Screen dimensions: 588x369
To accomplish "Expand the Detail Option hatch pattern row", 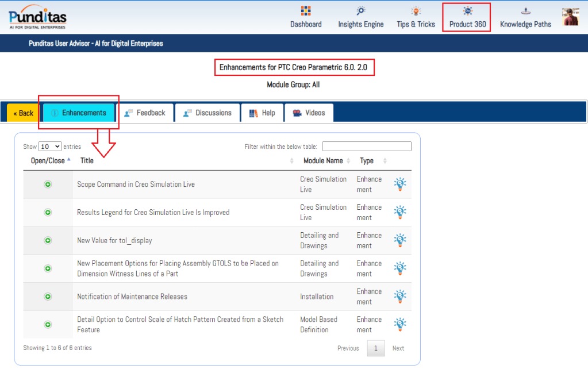I will (48, 325).
